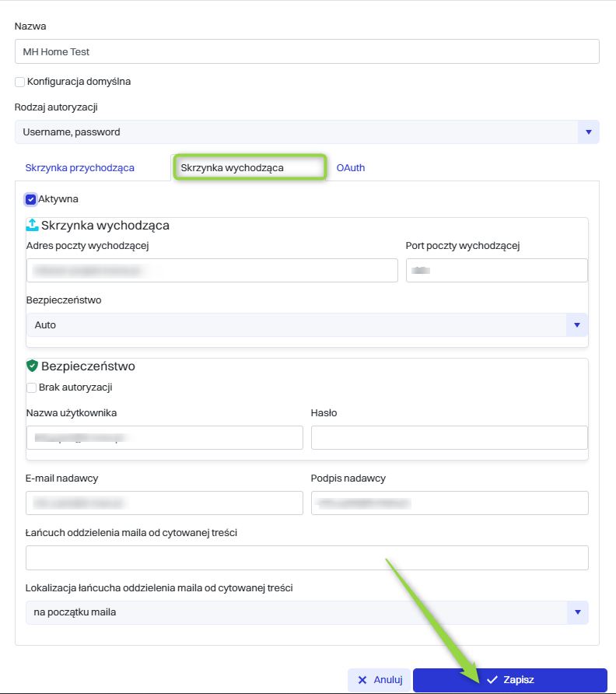Expand the Bezpieczeństwo Auto dropdown
616x694 pixels.
tap(576, 324)
